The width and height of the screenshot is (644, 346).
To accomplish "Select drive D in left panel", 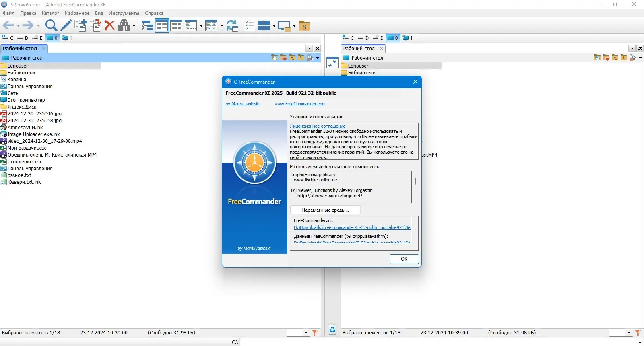I will 23,38.
